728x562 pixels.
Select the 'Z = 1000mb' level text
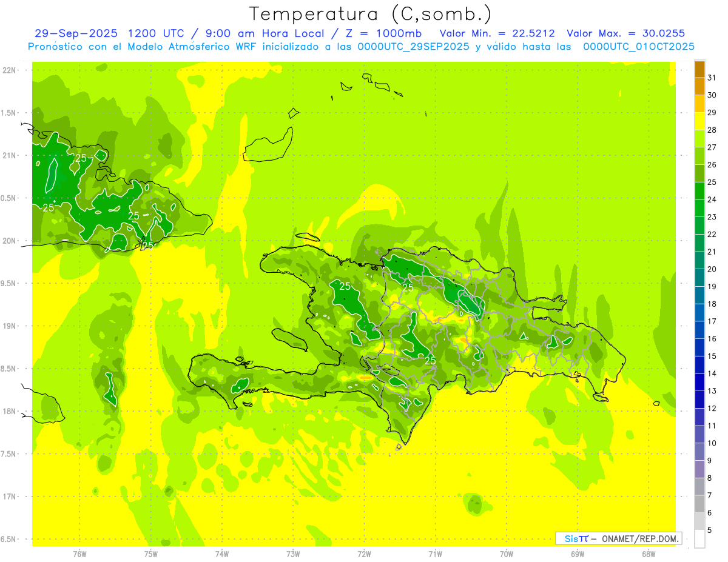[x=385, y=33]
